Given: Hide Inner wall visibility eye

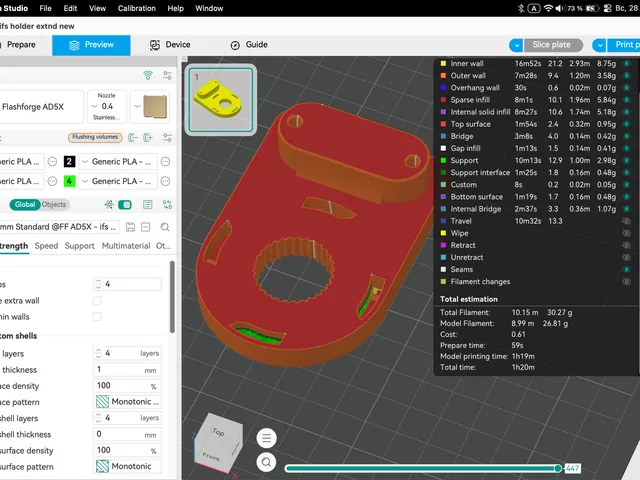Looking at the screenshot, I should click(627, 64).
